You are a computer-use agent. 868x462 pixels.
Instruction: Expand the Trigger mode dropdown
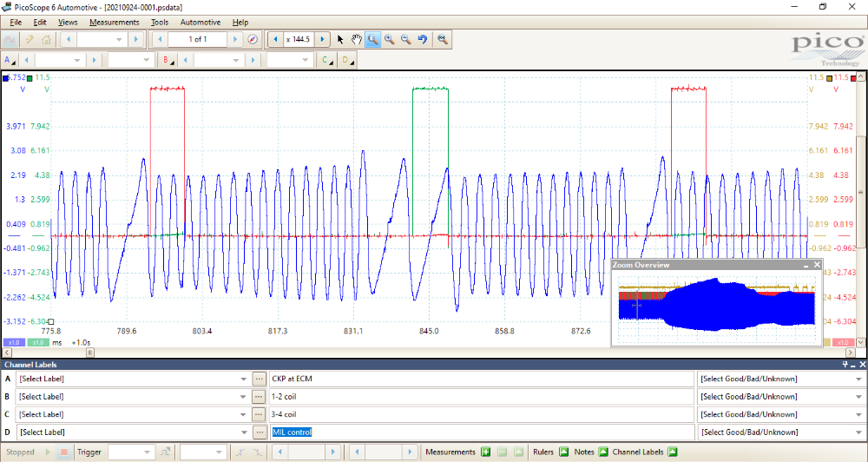tap(147, 452)
